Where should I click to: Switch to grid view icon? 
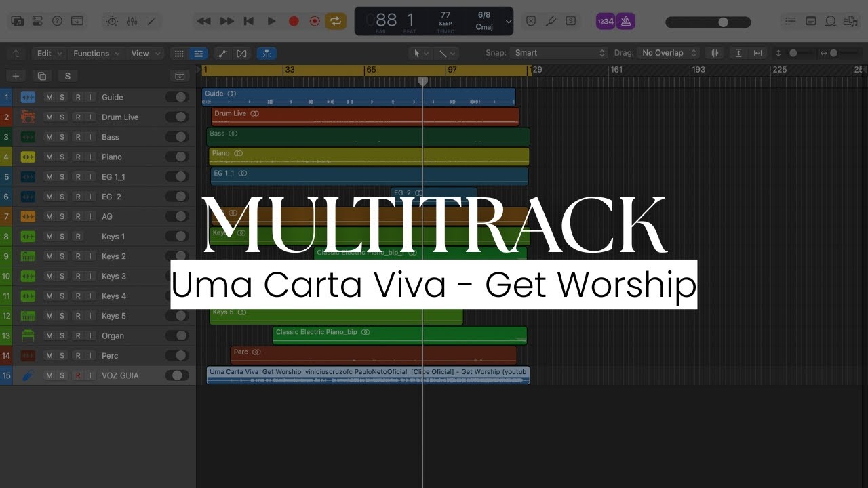pos(179,53)
